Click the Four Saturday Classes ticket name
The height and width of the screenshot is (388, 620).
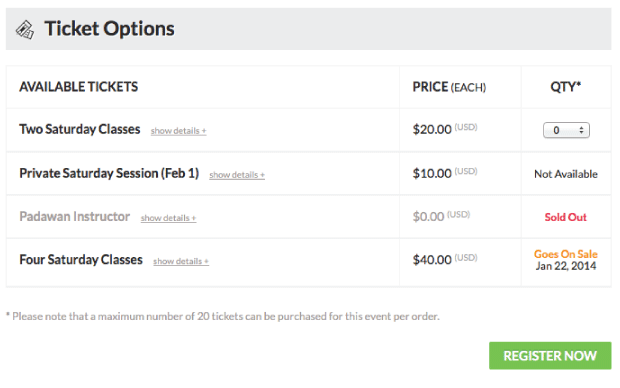point(81,260)
